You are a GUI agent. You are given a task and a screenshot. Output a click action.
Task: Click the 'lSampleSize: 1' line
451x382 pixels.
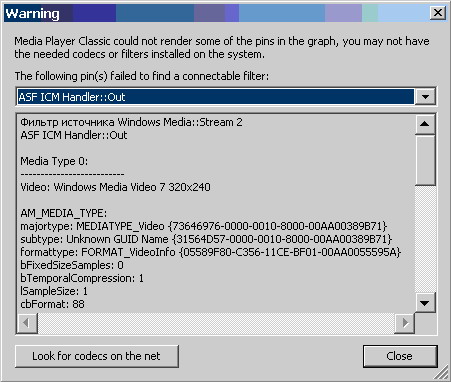[54, 291]
